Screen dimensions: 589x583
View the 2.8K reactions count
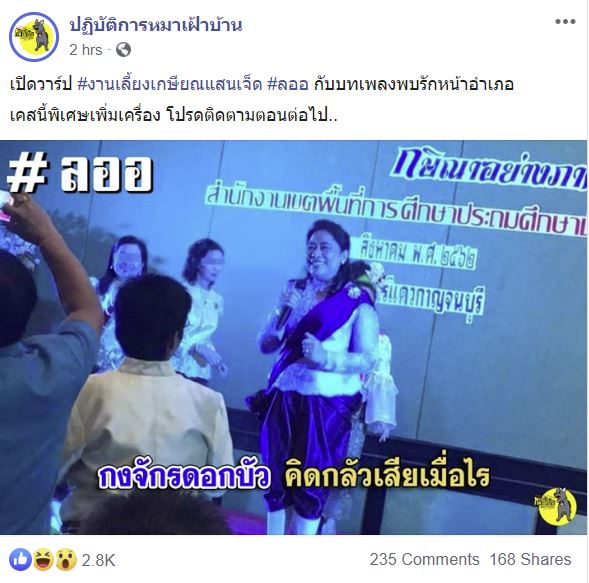click(x=98, y=560)
